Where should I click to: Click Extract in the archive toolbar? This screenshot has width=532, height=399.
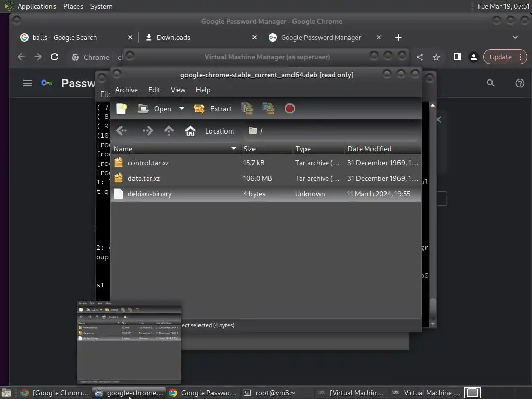[x=212, y=109]
